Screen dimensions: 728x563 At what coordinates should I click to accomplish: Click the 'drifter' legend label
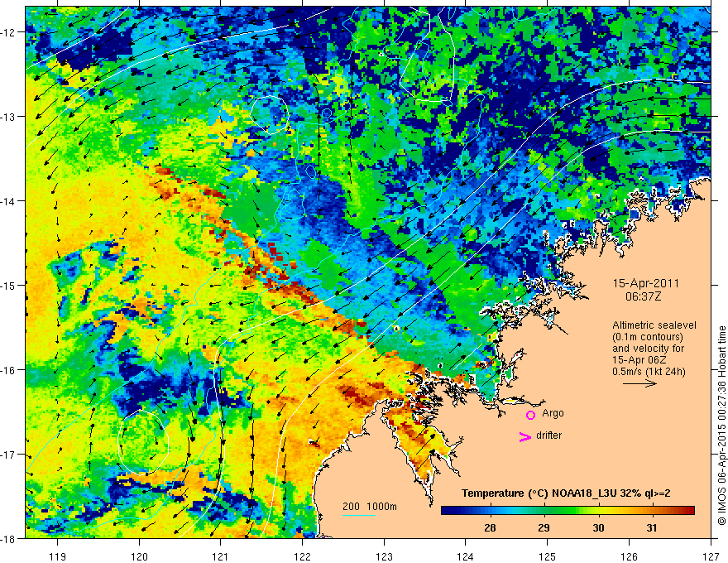pyautogui.click(x=548, y=435)
